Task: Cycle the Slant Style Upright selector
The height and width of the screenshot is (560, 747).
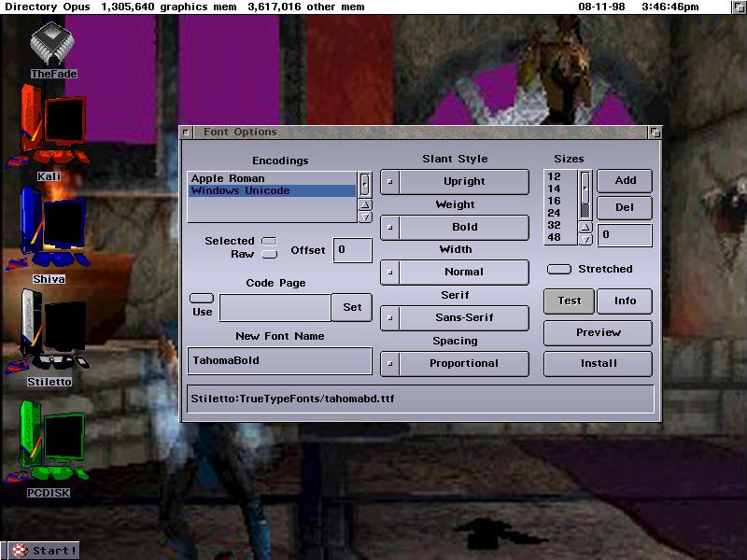Action: [x=455, y=181]
